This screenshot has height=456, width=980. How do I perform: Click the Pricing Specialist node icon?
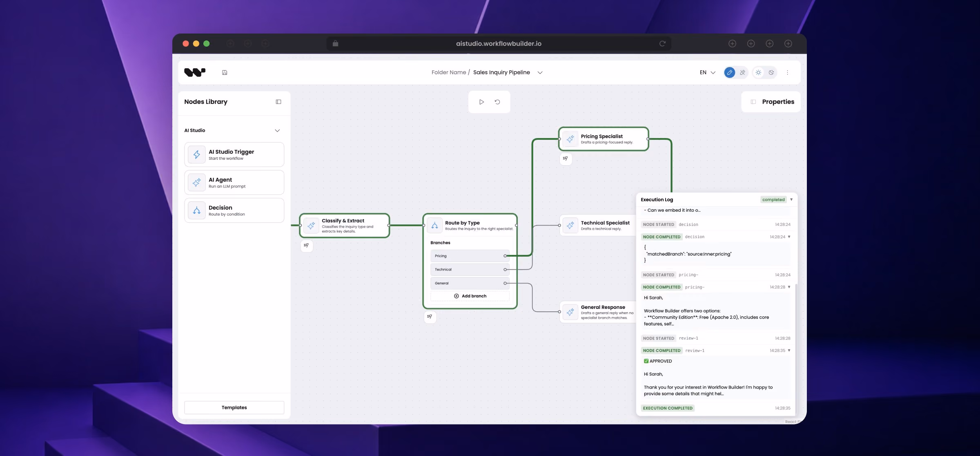(x=570, y=139)
